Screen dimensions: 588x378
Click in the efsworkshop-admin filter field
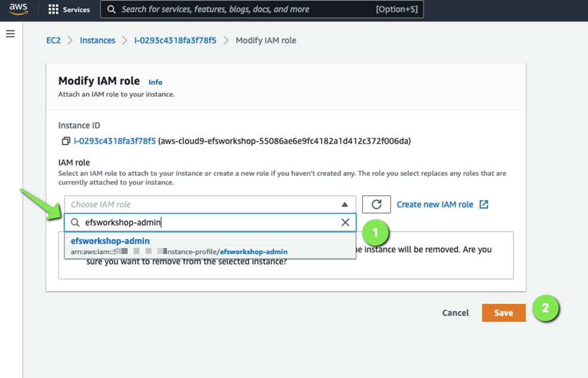coord(210,222)
